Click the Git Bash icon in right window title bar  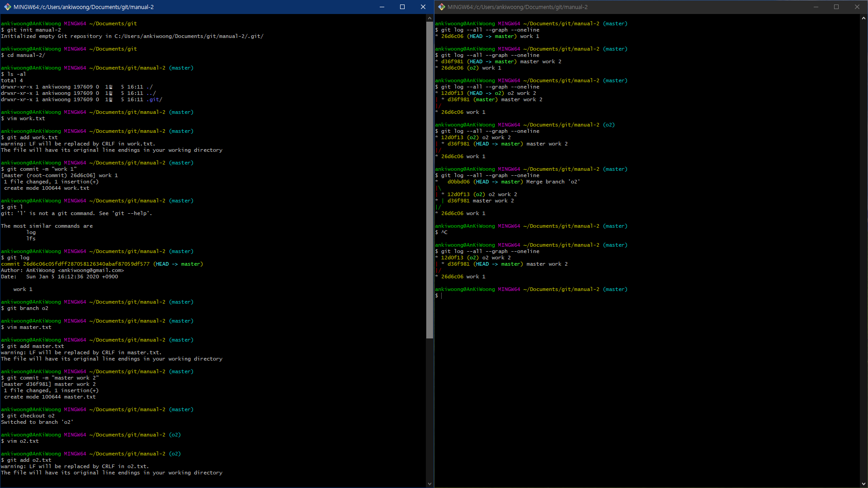tap(441, 7)
